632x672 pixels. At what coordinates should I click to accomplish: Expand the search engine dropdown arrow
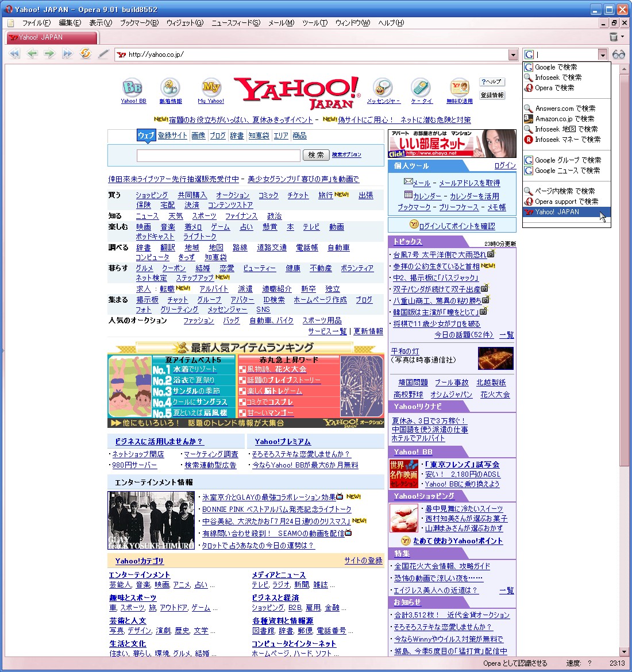(x=603, y=55)
